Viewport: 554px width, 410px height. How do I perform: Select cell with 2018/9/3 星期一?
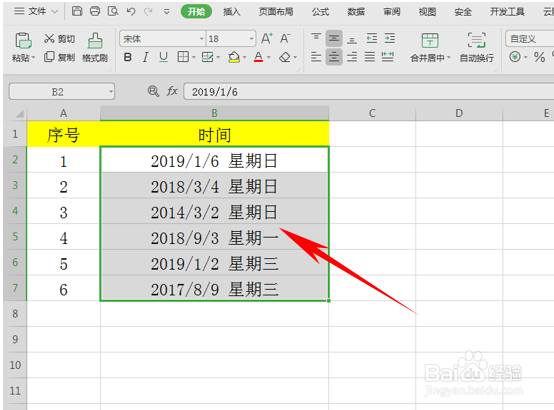point(214,237)
